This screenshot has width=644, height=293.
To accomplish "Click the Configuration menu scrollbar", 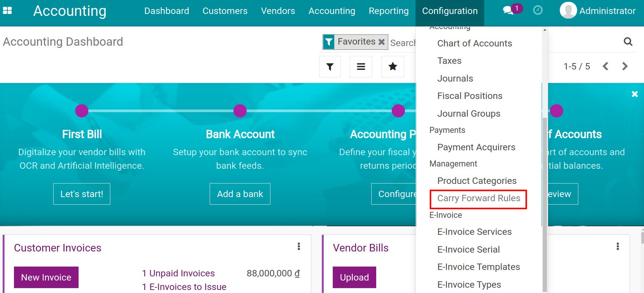I will tap(545, 204).
